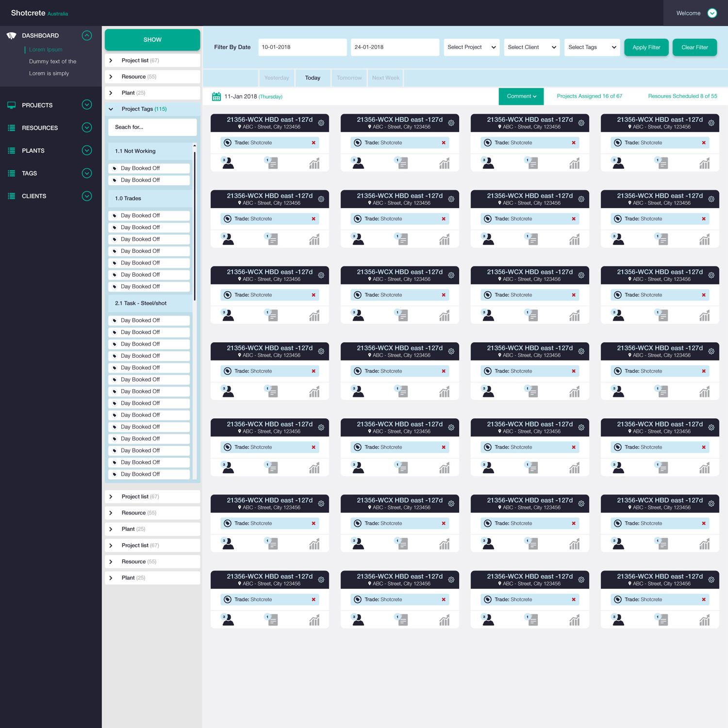Switch to the Next Week tab

click(386, 78)
